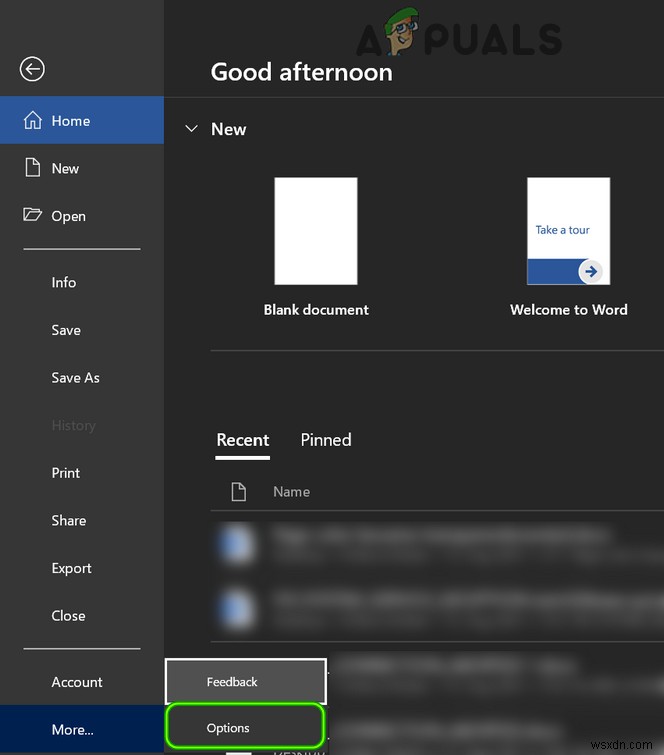
Task: Switch to the Pinned tab
Action: pos(326,440)
